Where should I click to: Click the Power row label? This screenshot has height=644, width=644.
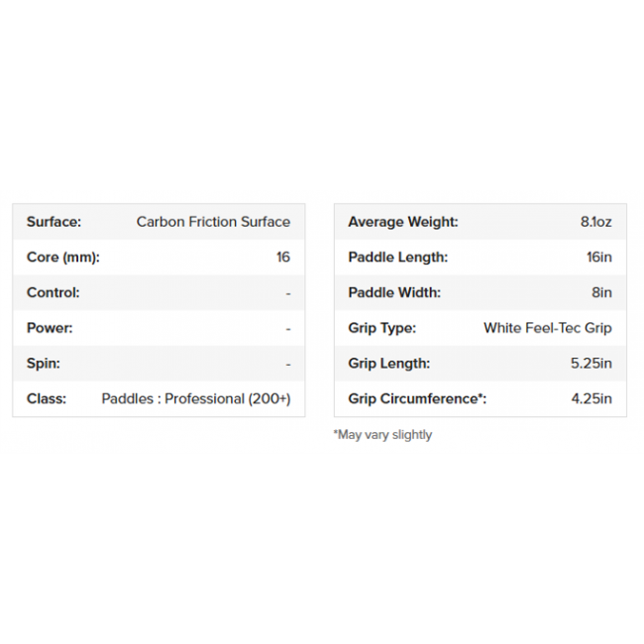(50, 328)
